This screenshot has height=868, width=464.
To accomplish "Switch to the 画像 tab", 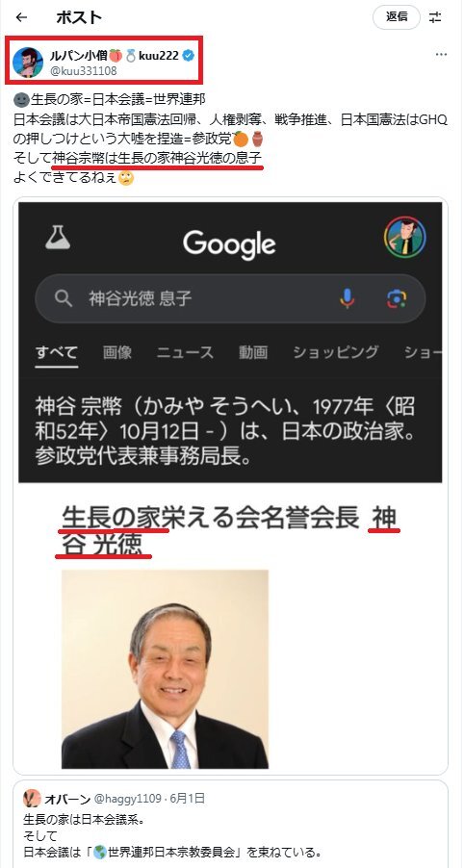I will click(x=117, y=352).
